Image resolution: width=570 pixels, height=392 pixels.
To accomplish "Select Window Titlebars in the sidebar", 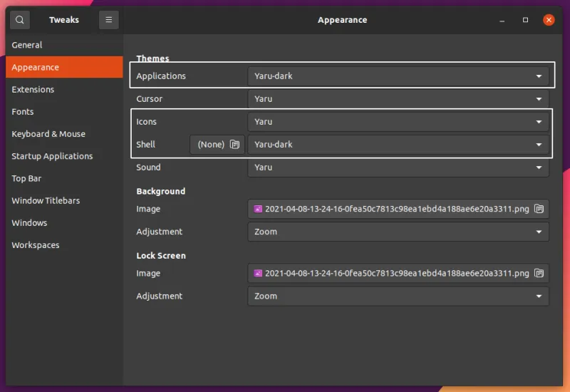I will tap(47, 201).
